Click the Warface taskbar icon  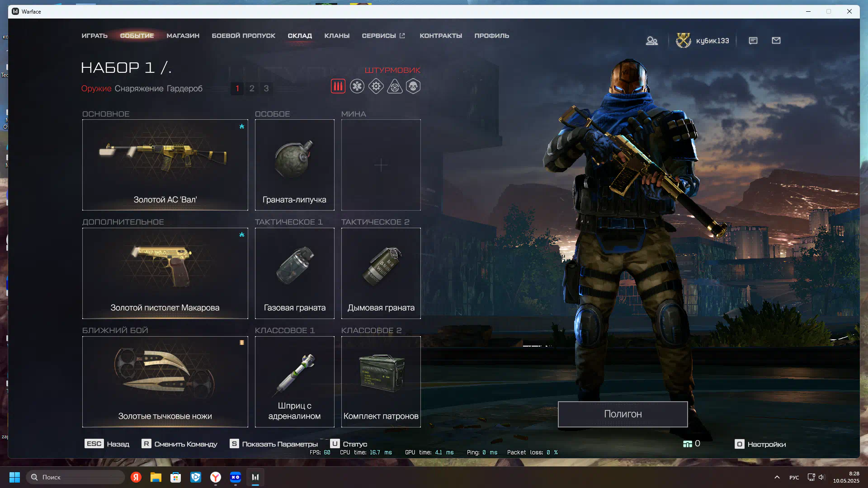pyautogui.click(x=255, y=477)
